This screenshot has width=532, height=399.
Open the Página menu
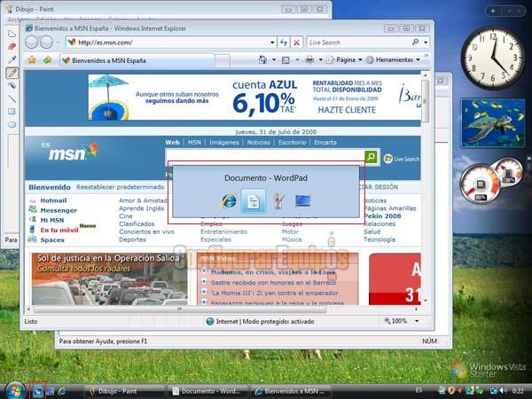[x=344, y=59]
